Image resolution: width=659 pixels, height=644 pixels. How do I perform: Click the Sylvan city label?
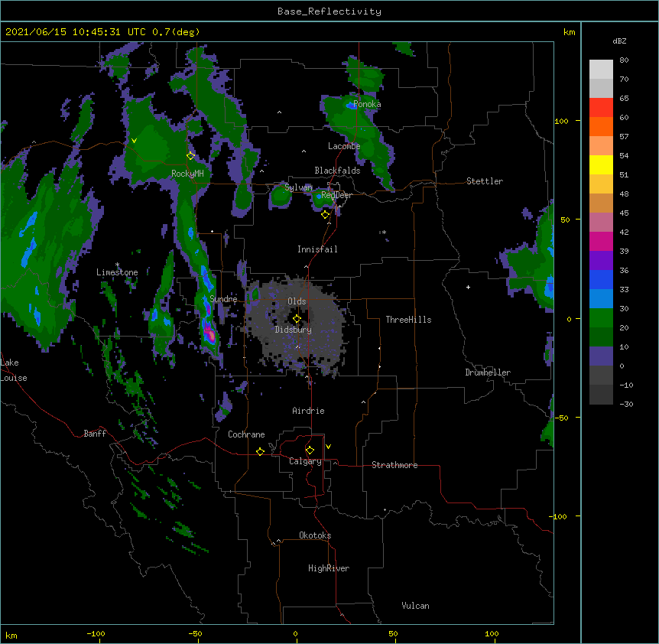click(298, 187)
